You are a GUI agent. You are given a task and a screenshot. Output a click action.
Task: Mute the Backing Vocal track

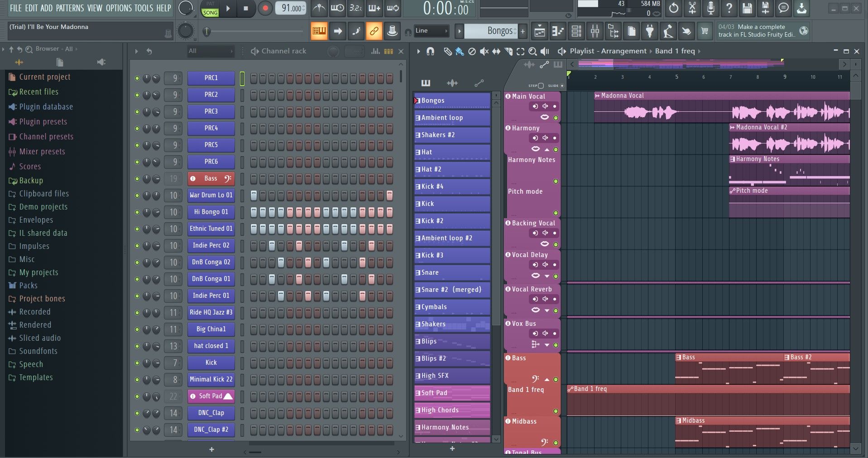[556, 244]
